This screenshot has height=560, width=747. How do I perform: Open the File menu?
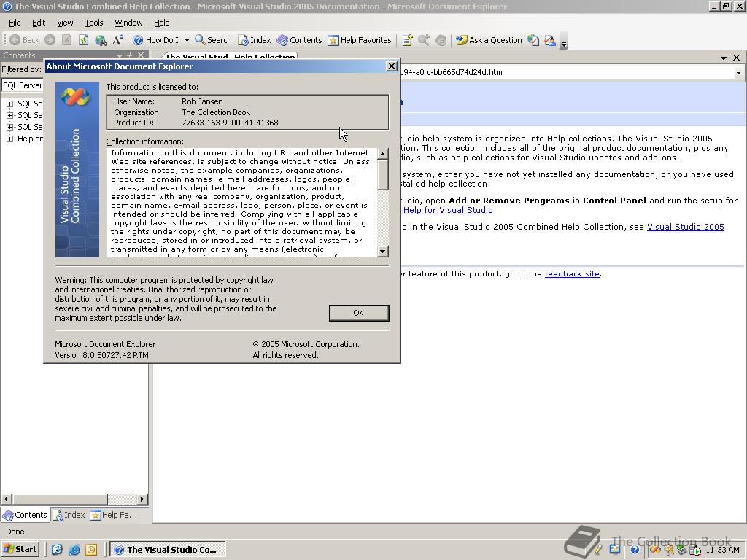15,23
